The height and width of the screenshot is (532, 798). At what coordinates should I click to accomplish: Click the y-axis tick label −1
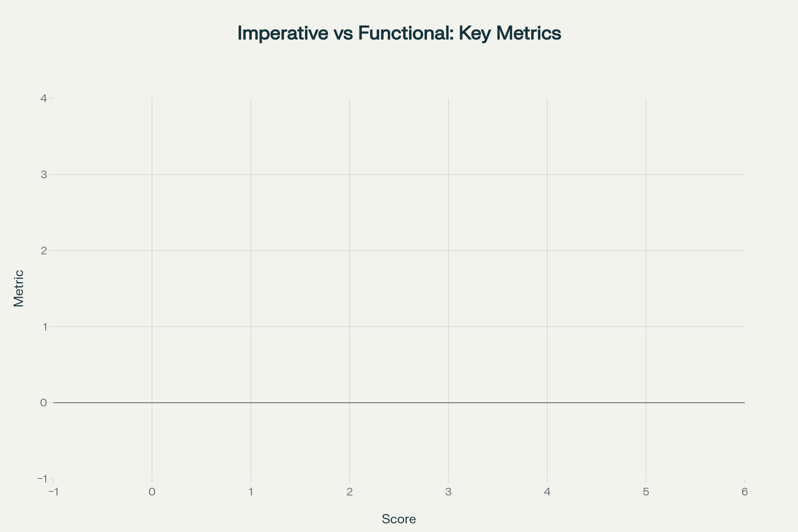coord(42,479)
